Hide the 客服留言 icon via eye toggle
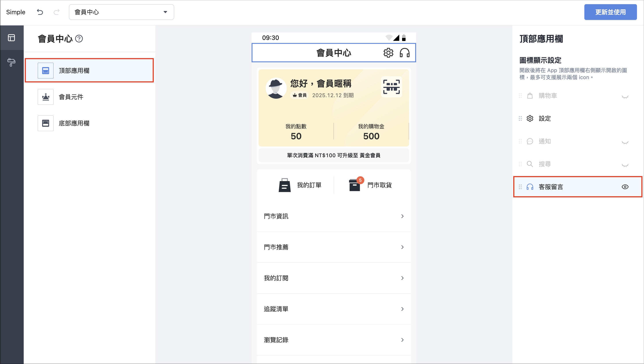The width and height of the screenshot is (644, 364). 625,187
